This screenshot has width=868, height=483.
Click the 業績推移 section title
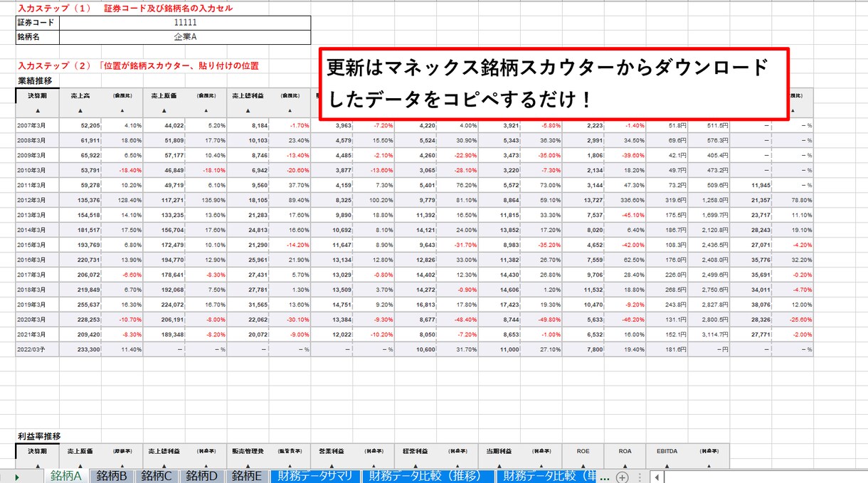click(x=35, y=80)
